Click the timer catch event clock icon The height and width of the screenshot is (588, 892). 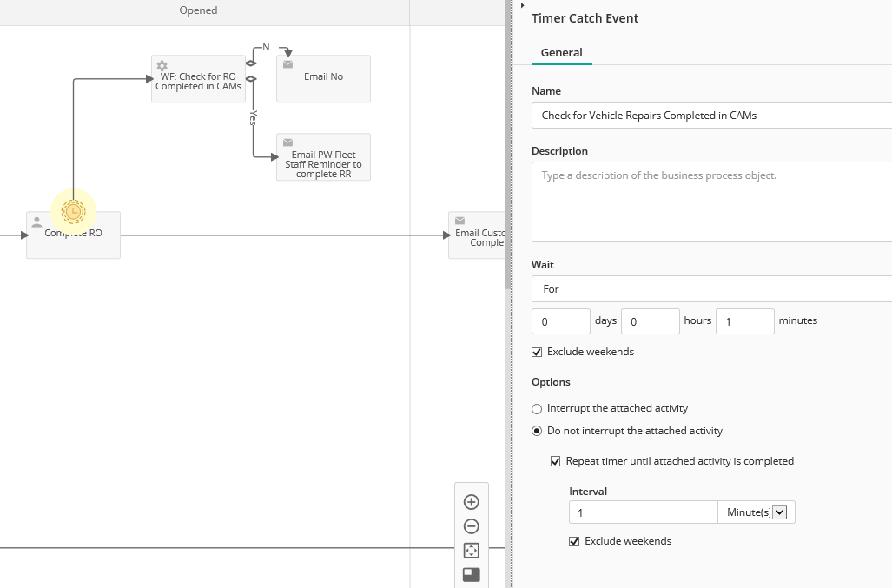click(74, 211)
